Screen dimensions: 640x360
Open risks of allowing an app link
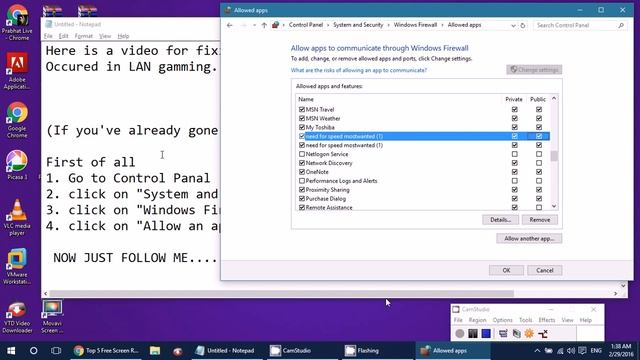click(x=359, y=70)
